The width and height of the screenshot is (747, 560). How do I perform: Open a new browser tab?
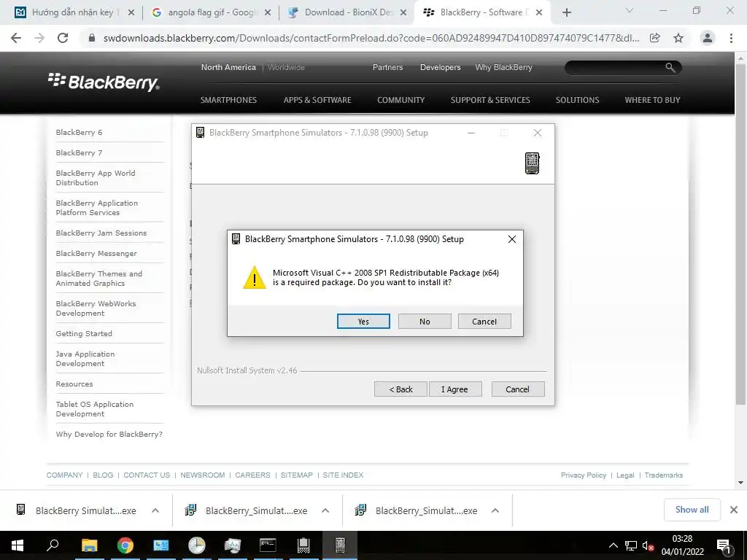[x=566, y=12]
